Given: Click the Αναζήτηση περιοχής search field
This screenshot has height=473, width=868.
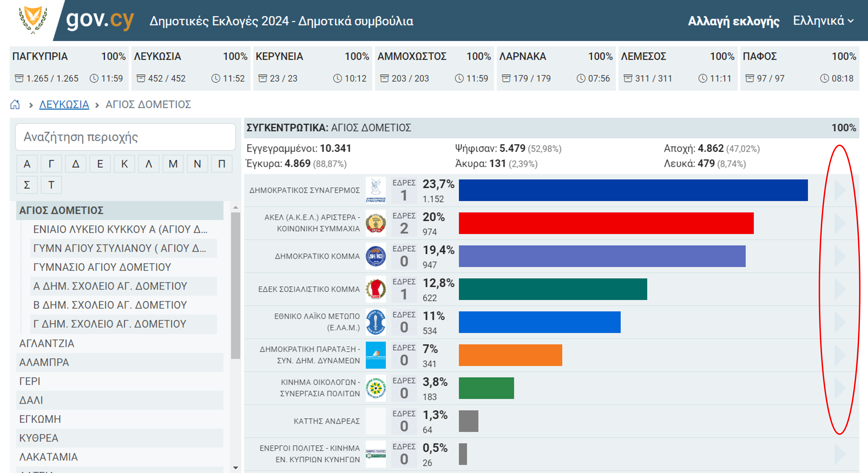Looking at the screenshot, I should click(x=125, y=137).
